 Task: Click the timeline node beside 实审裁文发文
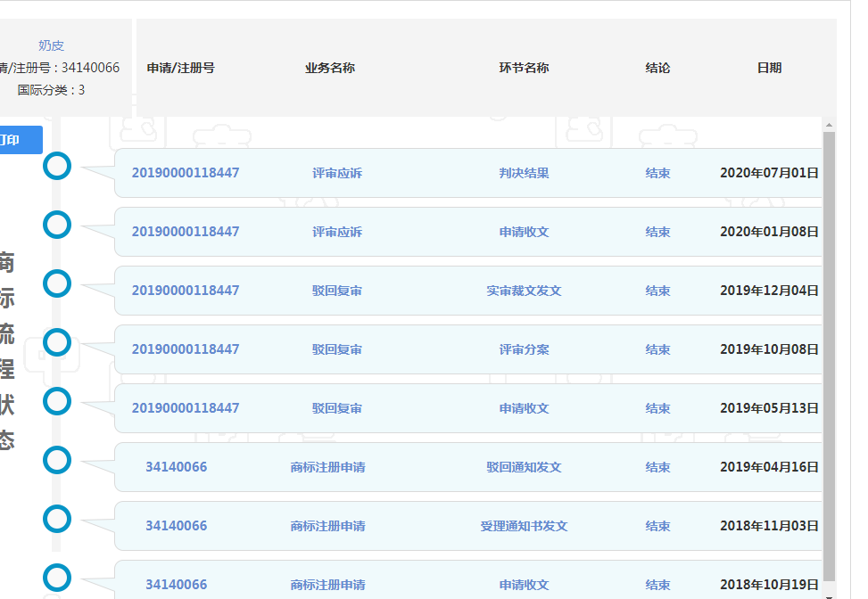click(x=56, y=283)
